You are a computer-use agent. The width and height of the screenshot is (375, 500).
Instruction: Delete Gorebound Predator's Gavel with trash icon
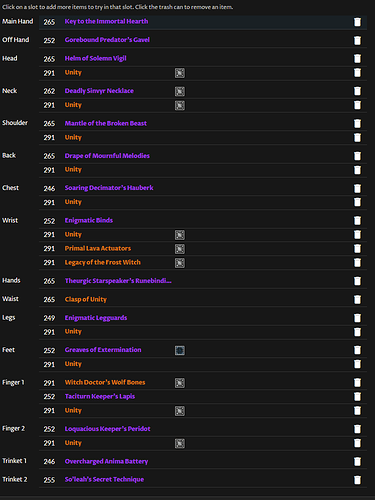click(357, 40)
